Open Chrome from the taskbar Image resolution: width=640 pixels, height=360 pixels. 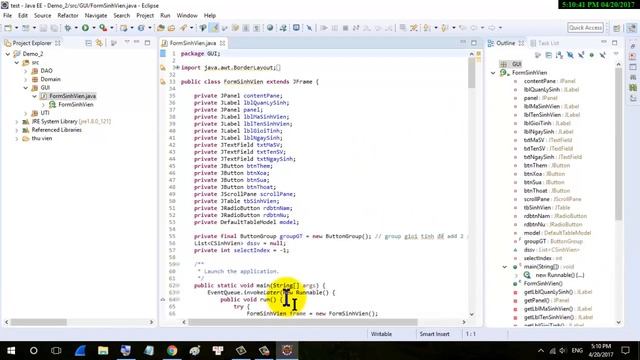(172, 350)
